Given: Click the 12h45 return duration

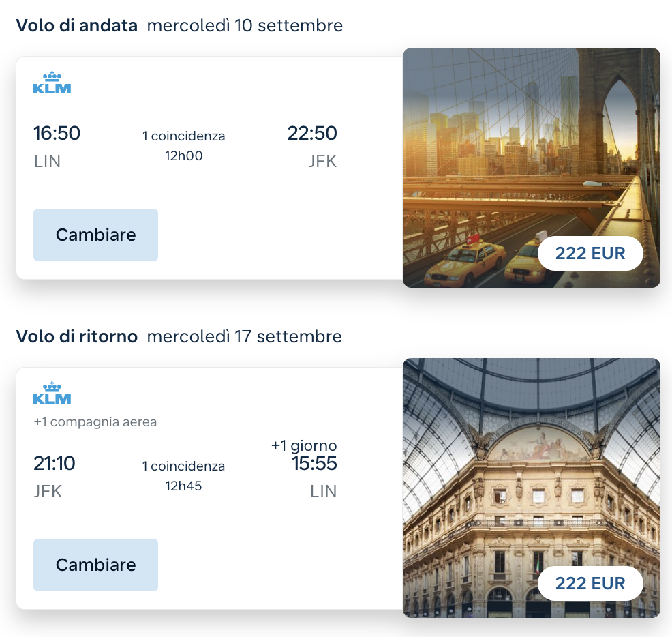Looking at the screenshot, I should coord(183,486).
